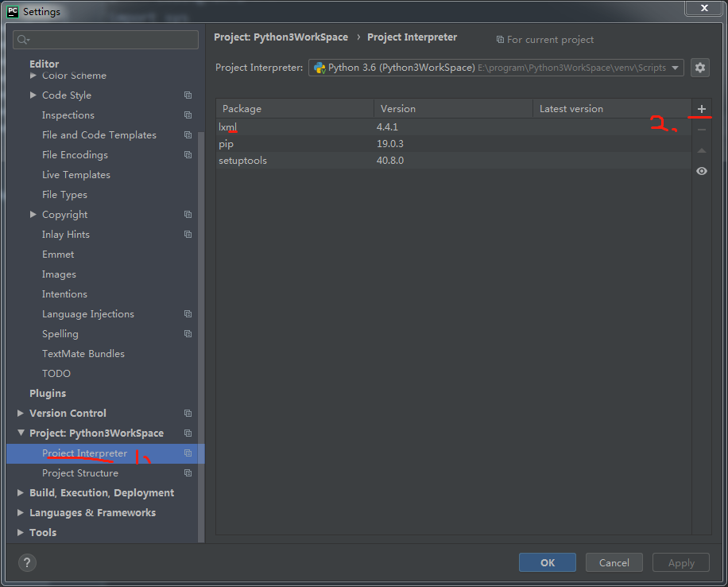728x587 pixels.
Task: Click the upgrade package arrow icon
Action: (x=702, y=150)
